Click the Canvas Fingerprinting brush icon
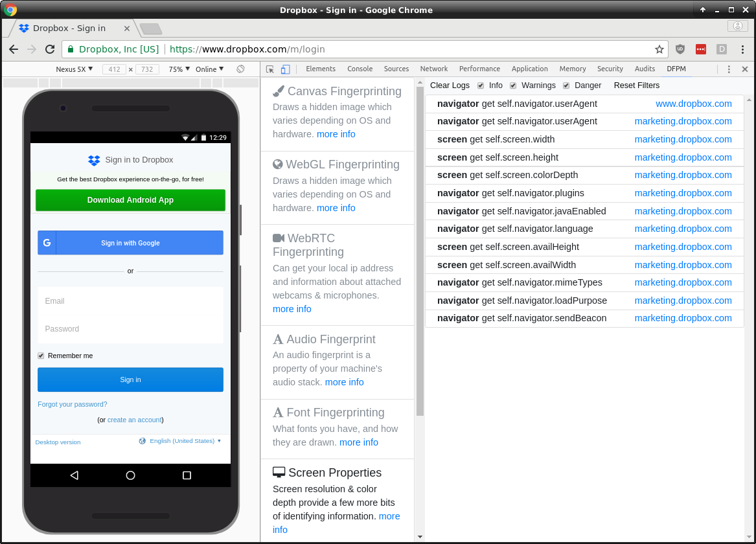756x544 pixels. 278,91
